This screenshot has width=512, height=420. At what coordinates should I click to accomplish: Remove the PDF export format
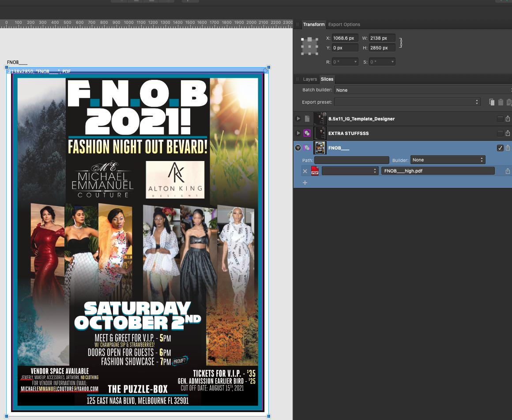(x=305, y=171)
